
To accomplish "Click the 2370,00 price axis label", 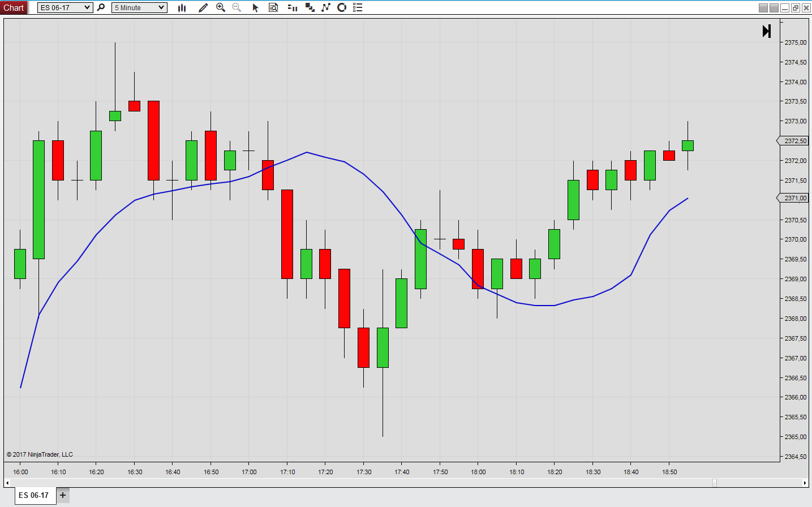I will coord(796,239).
